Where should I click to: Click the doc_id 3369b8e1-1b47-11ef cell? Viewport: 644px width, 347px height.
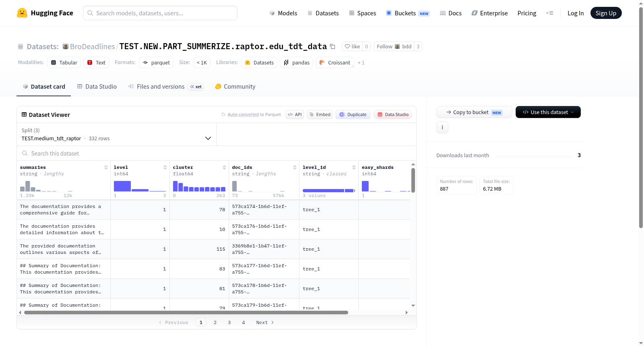click(264, 249)
